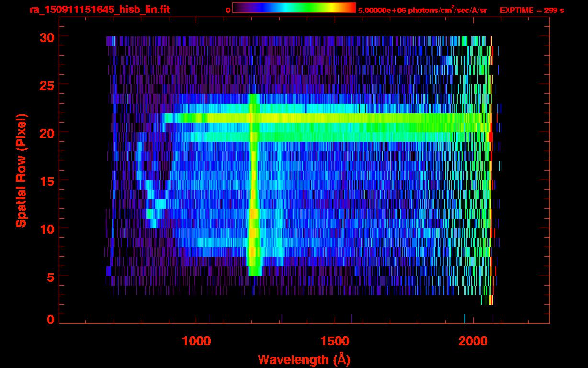Click the Spatial Row (Pixel) axis title
The height and width of the screenshot is (368, 588).
[21, 170]
